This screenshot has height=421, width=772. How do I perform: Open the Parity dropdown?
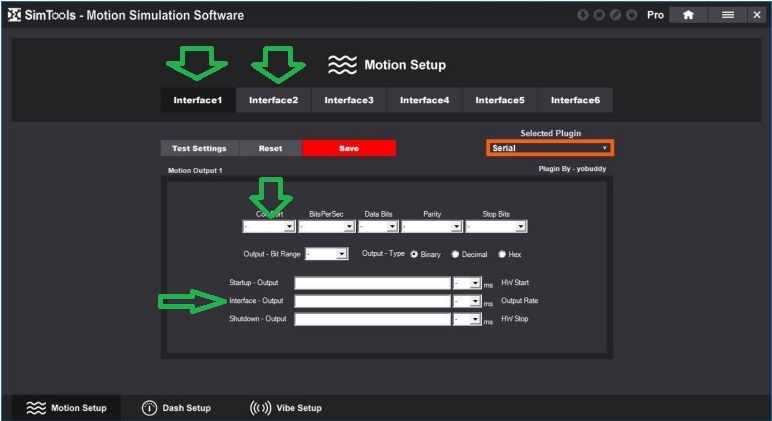[x=432, y=226]
